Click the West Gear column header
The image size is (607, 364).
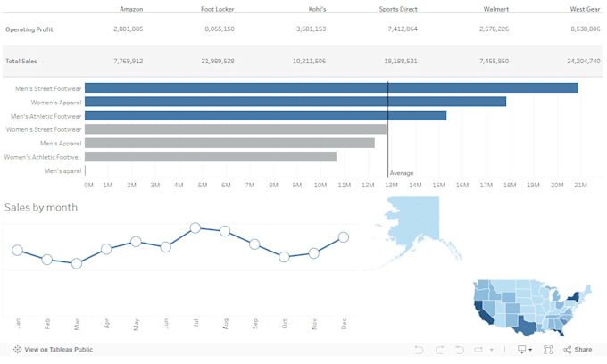pos(585,9)
